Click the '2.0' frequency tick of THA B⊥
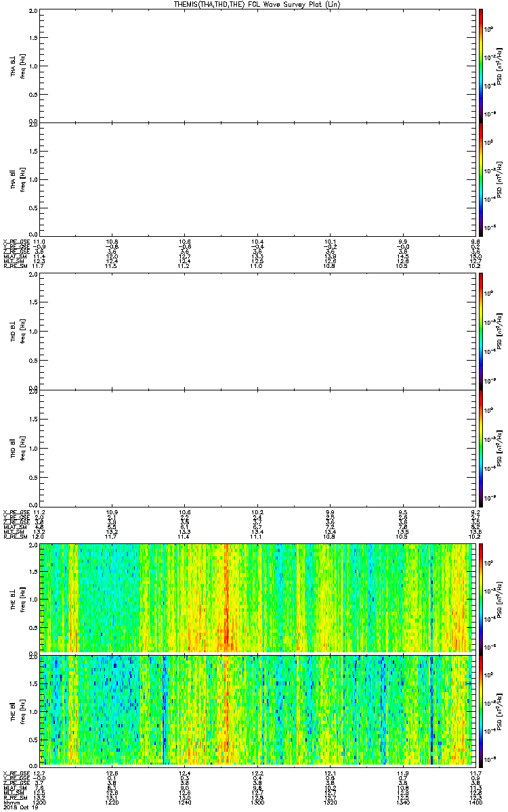508x812 pixels. click(x=33, y=12)
